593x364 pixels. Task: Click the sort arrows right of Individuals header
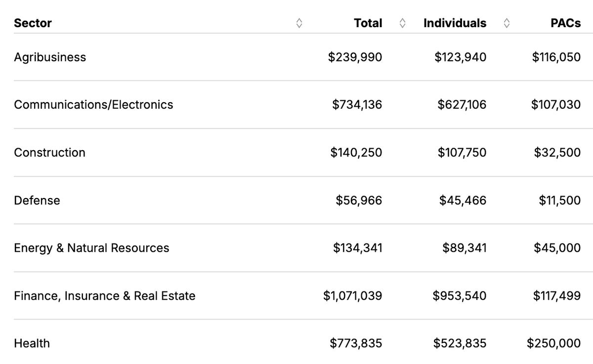click(x=507, y=23)
